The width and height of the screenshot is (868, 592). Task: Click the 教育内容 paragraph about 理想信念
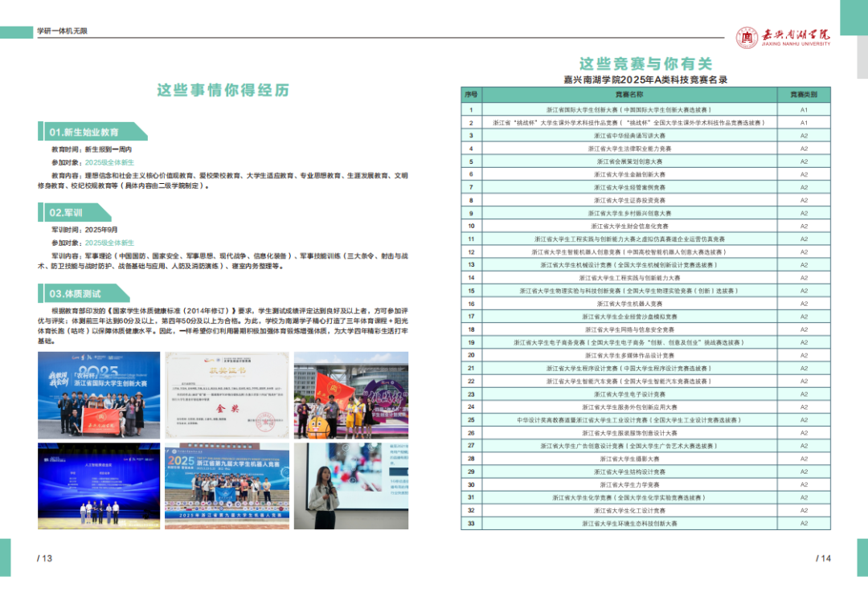[223, 181]
